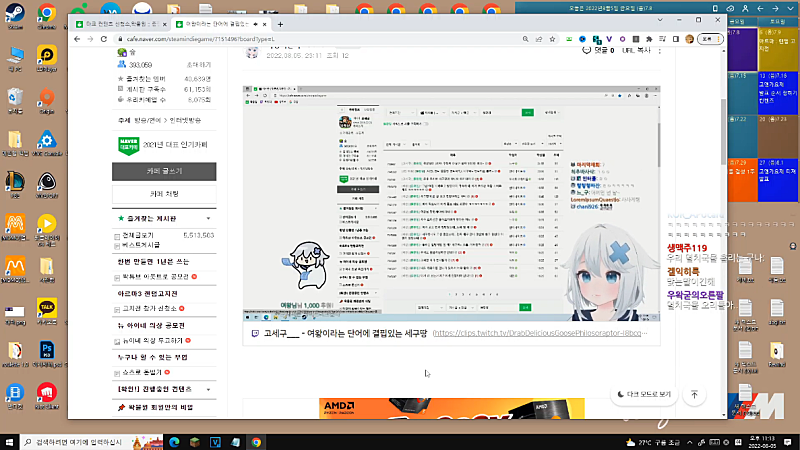Expand the 즐겨찾는 게시판 section

click(x=208, y=218)
